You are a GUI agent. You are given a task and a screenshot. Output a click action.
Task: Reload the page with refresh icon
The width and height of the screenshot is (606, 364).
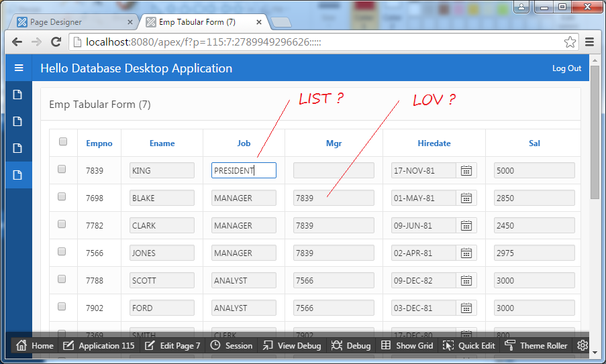56,42
